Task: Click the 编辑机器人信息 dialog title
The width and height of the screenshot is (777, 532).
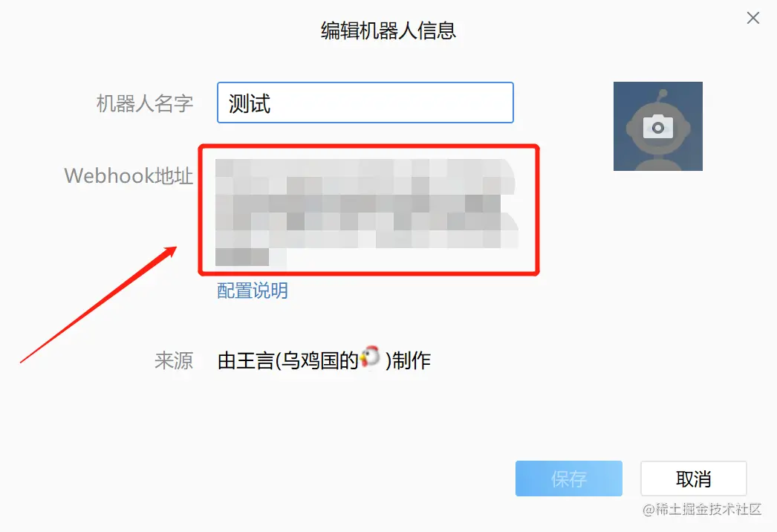Action: click(388, 30)
